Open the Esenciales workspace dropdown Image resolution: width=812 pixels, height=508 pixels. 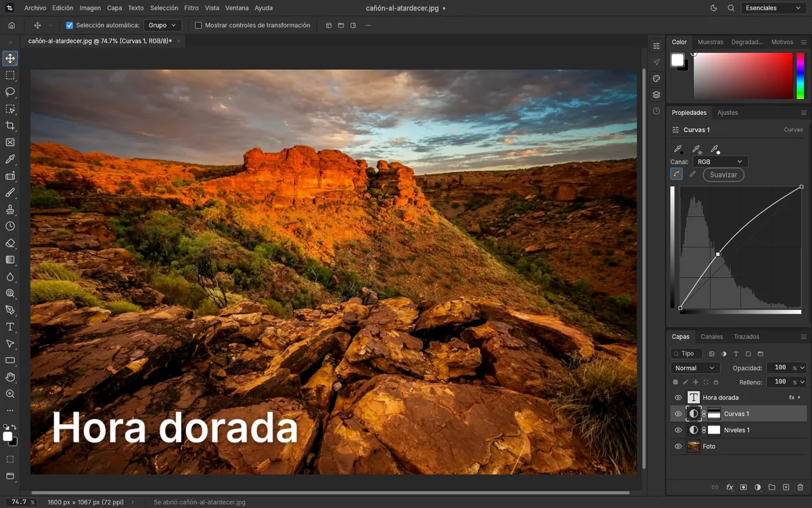[772, 8]
